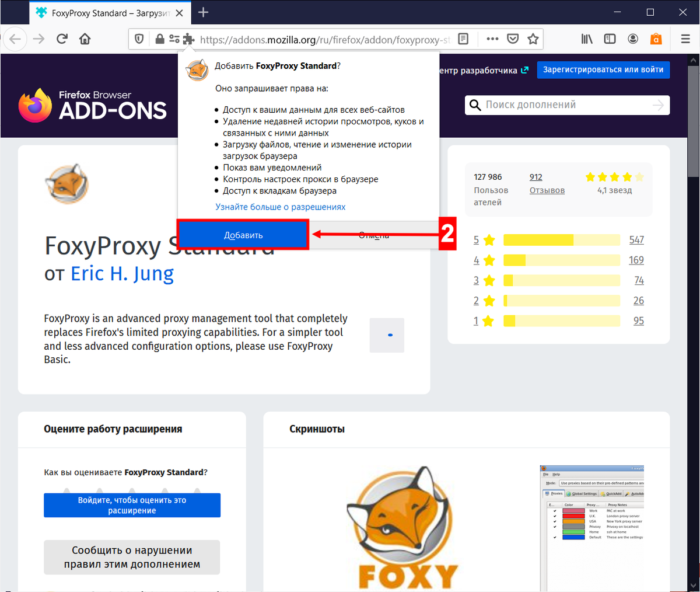Close the FoxyProxy Standard tab
The width and height of the screenshot is (700, 592).
coord(180,13)
